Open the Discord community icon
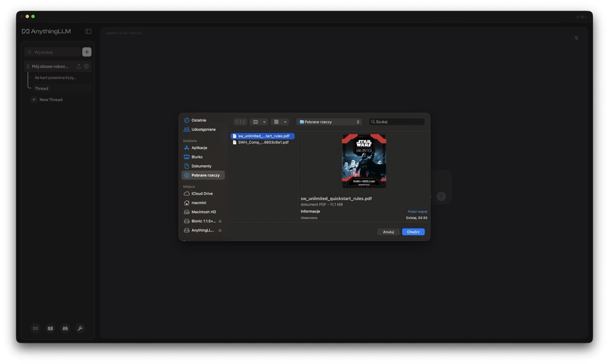This screenshot has height=364, width=609. pos(65,328)
